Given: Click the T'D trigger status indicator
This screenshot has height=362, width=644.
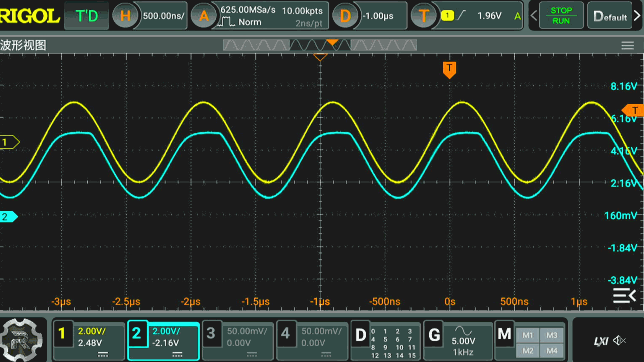Looking at the screenshot, I should coord(87,16).
